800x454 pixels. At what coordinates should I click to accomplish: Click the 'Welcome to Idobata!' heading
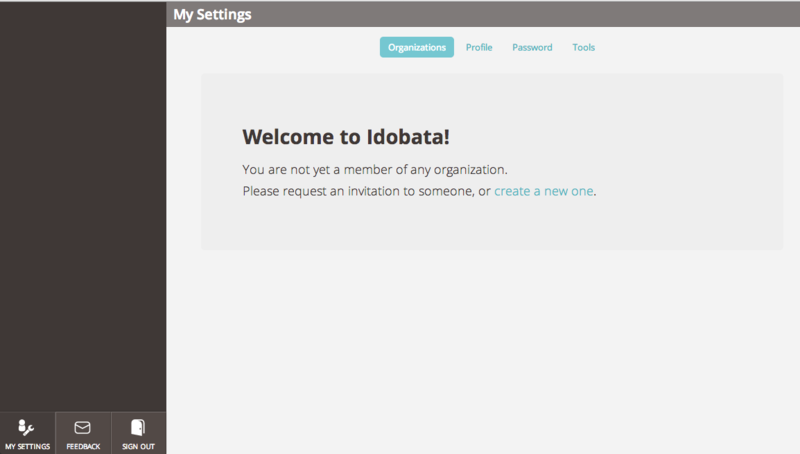[x=346, y=137]
